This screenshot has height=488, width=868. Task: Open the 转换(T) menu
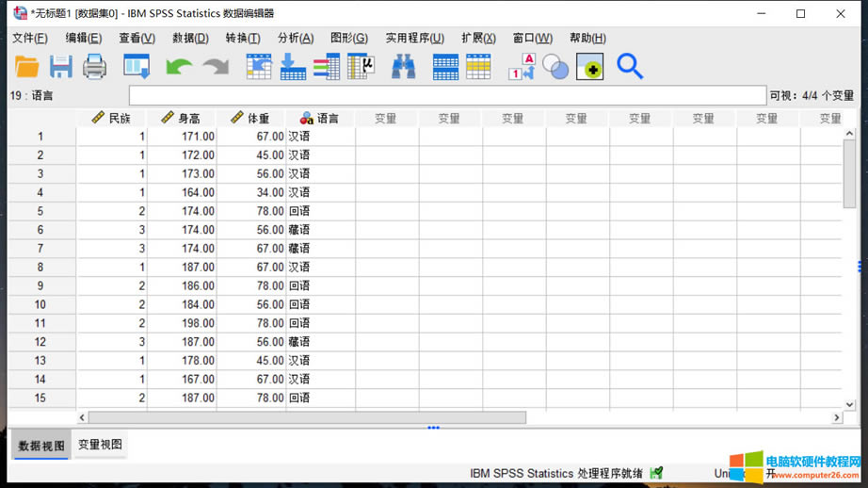tap(242, 38)
